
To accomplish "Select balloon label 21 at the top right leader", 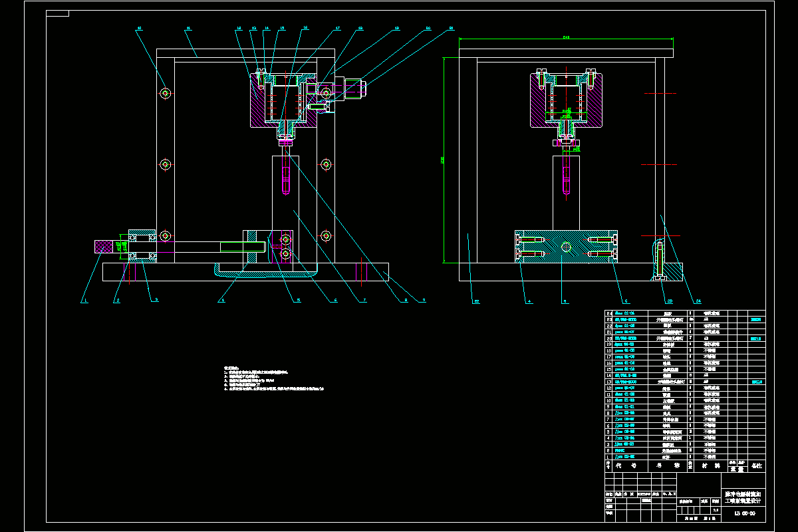I will [x=452, y=29].
